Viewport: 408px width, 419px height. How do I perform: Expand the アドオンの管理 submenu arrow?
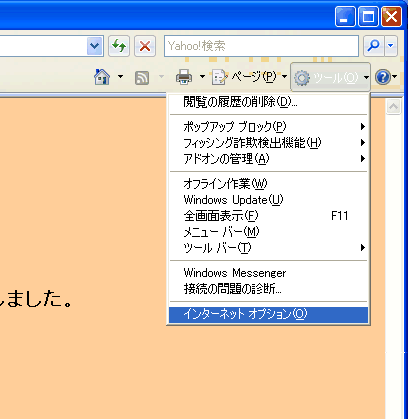point(363,159)
